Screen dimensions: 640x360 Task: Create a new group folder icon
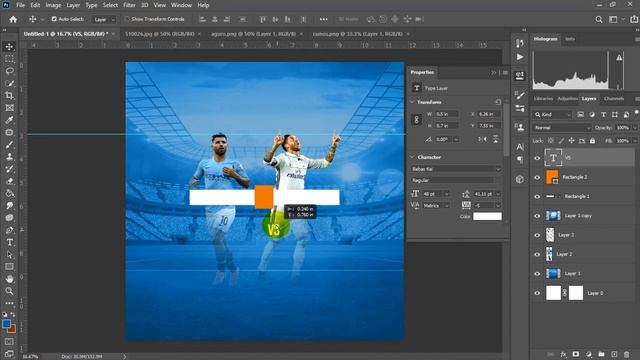click(x=601, y=354)
